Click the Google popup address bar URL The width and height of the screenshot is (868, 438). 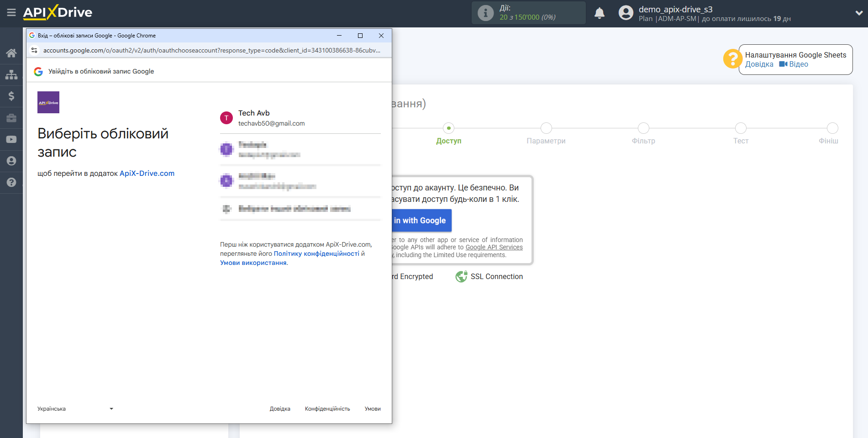tap(211, 50)
